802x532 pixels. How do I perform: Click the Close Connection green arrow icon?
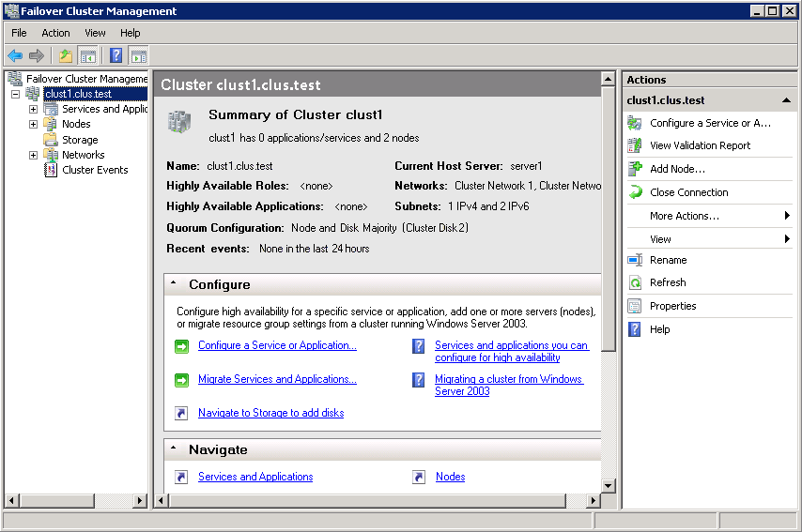(x=635, y=192)
